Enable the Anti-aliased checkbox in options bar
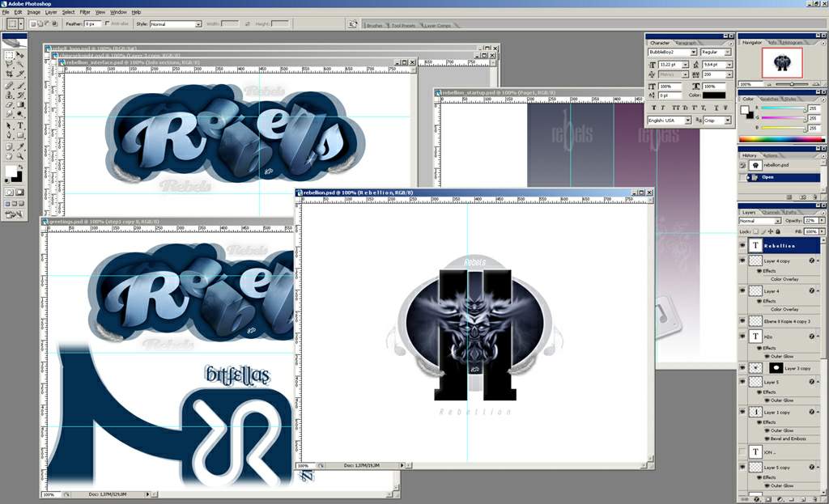Image resolution: width=829 pixels, height=504 pixels. tap(108, 23)
